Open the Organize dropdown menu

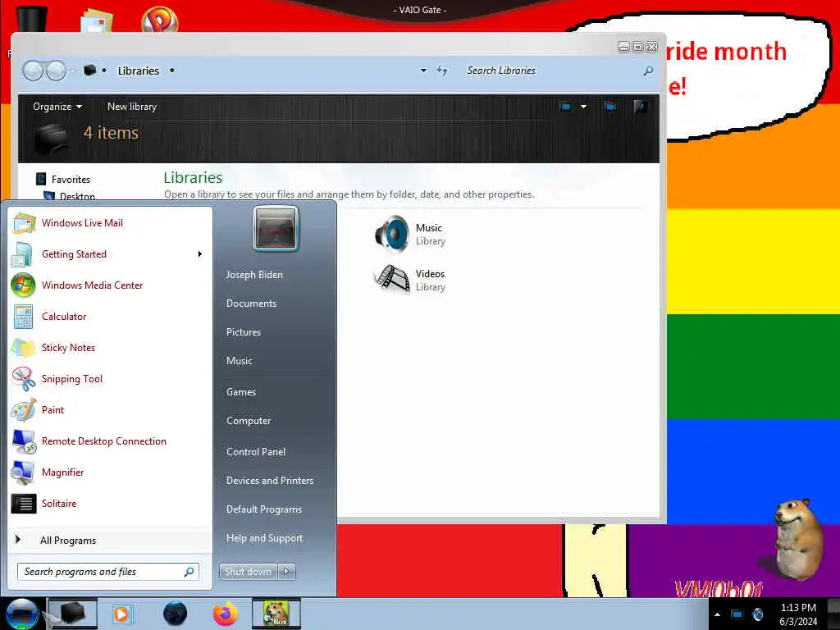click(57, 107)
